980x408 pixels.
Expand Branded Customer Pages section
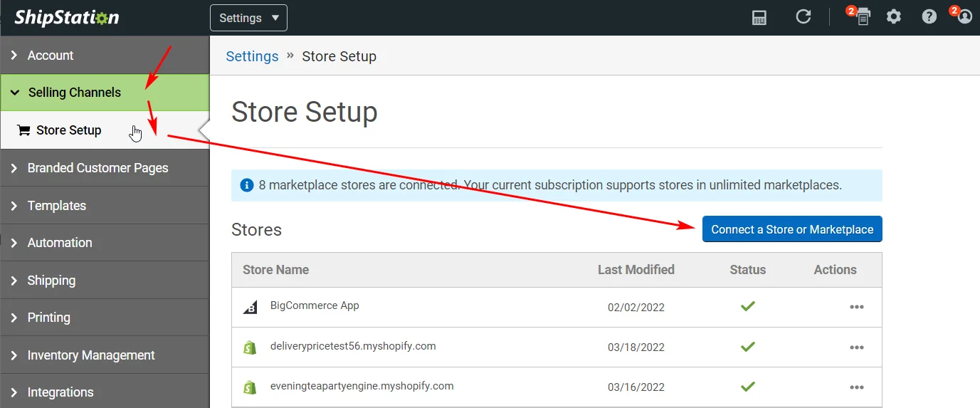click(105, 168)
